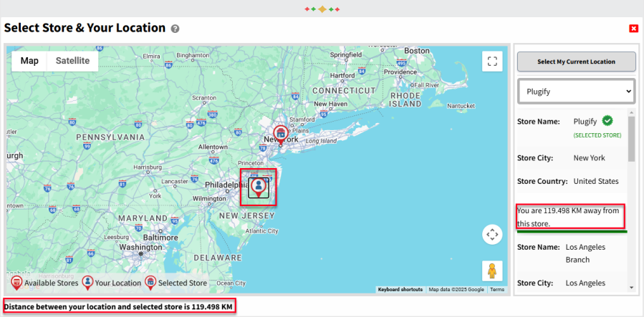The width and height of the screenshot is (644, 317).
Task: Open map camera controls
Action: [492, 234]
